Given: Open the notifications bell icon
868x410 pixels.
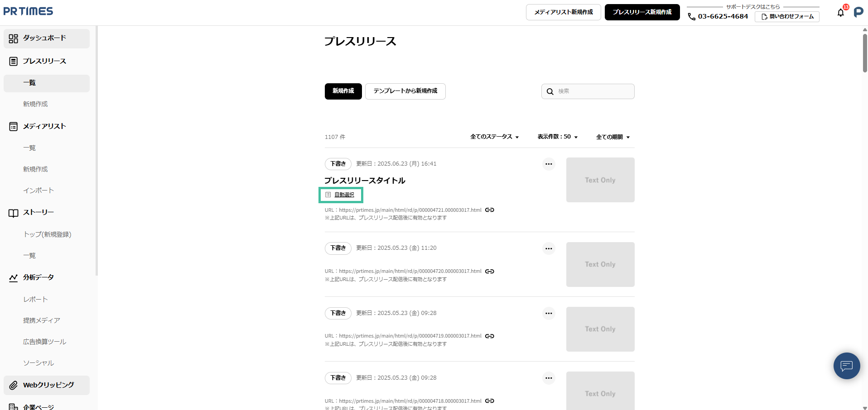Looking at the screenshot, I should pos(840,13).
